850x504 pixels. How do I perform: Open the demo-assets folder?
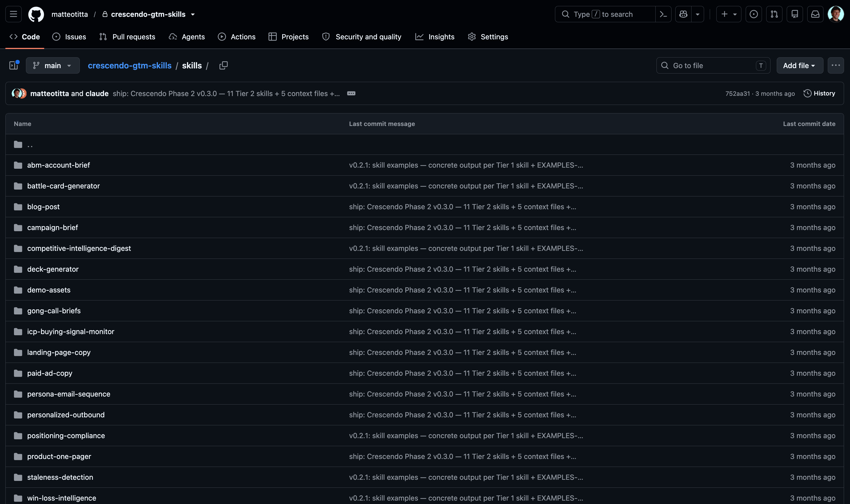click(x=49, y=290)
